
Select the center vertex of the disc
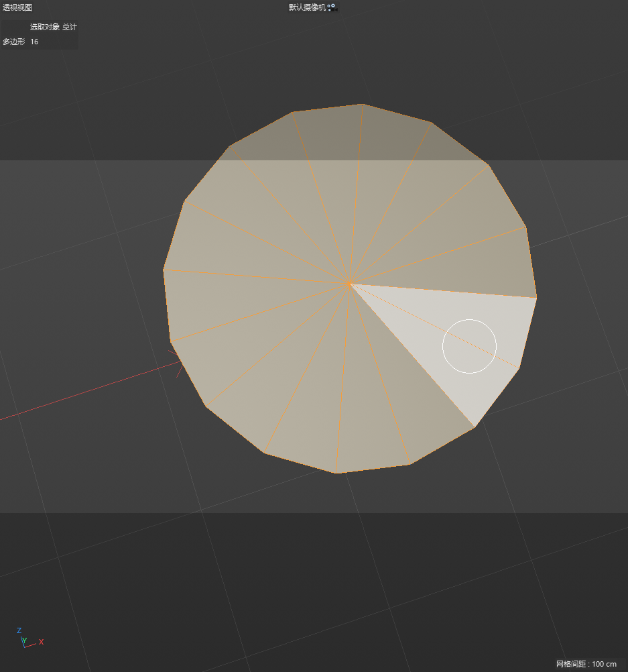[349, 284]
